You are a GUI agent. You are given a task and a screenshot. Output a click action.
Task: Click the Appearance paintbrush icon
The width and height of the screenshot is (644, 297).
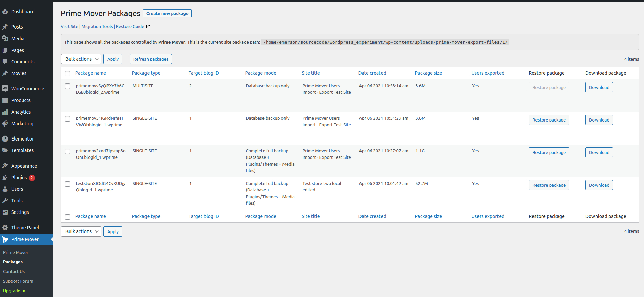click(x=5, y=166)
